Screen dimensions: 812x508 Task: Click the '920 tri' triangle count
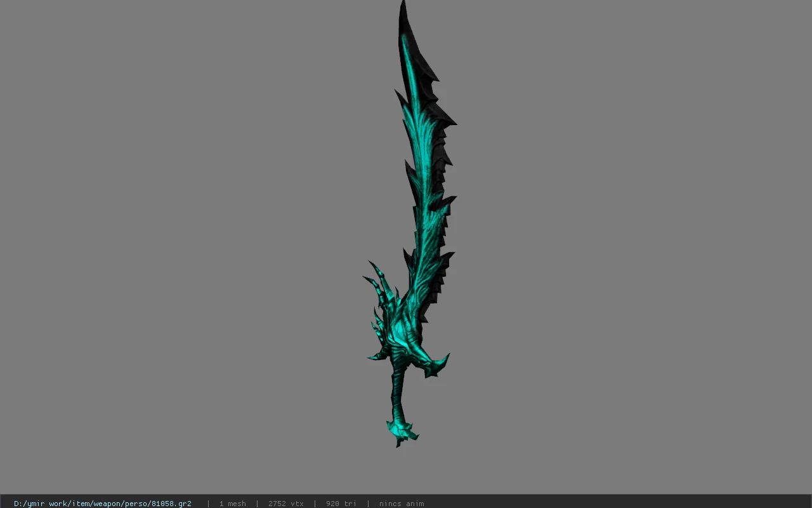tap(341, 504)
